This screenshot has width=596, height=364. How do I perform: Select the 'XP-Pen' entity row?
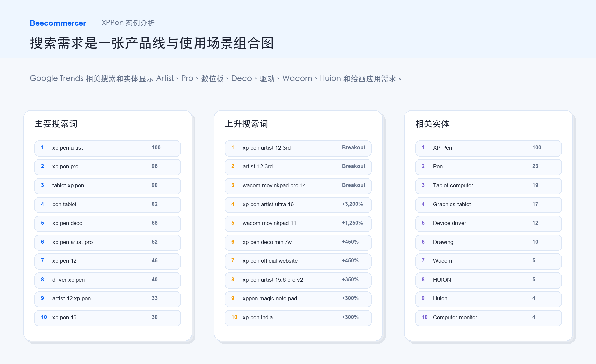pos(488,148)
